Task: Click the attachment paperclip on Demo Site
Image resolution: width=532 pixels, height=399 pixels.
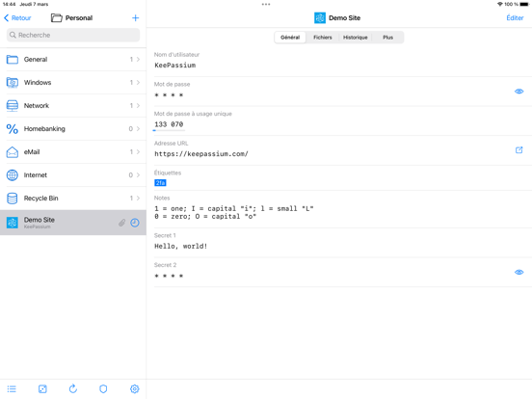Action: point(121,223)
